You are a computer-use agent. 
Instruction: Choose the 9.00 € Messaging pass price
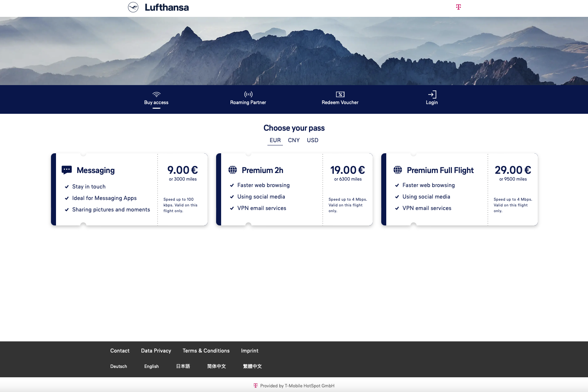[182, 170]
